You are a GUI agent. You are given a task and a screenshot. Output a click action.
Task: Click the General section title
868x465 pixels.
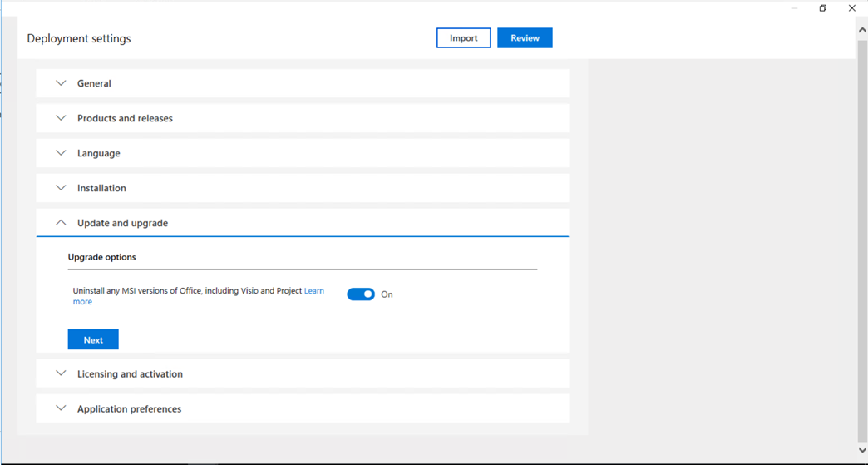pyautogui.click(x=94, y=83)
